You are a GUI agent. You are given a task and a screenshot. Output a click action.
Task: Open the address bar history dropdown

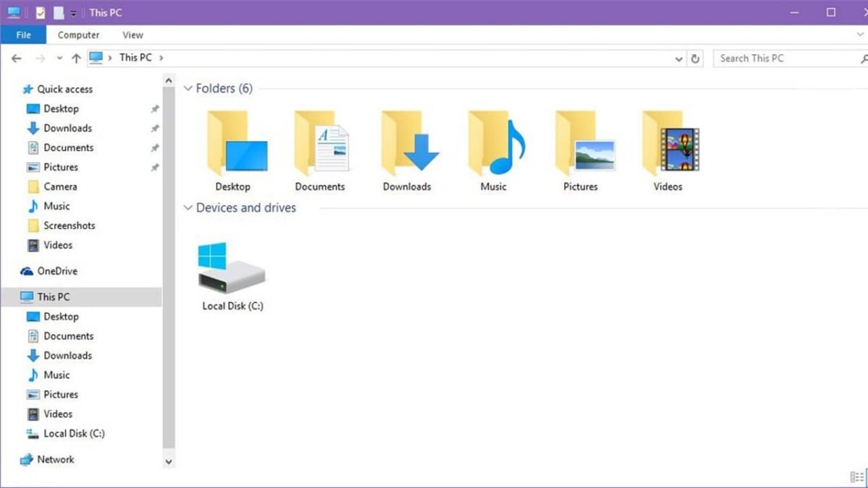click(678, 59)
